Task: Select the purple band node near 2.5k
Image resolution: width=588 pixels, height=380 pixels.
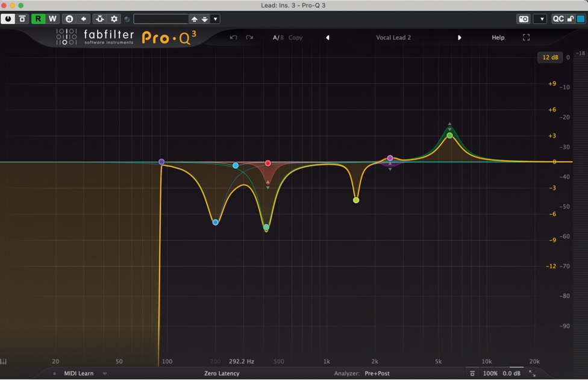Action: (x=390, y=158)
